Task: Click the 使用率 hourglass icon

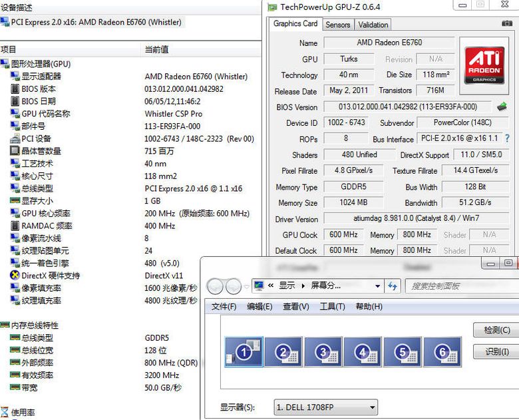Action: [4, 412]
